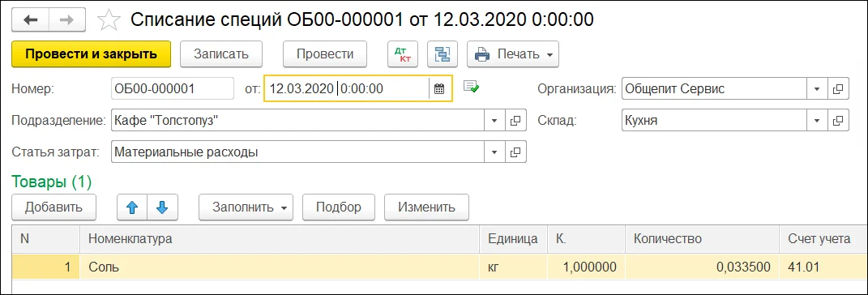Click the Номер input field
868x295 pixels.
pyautogui.click(x=173, y=88)
